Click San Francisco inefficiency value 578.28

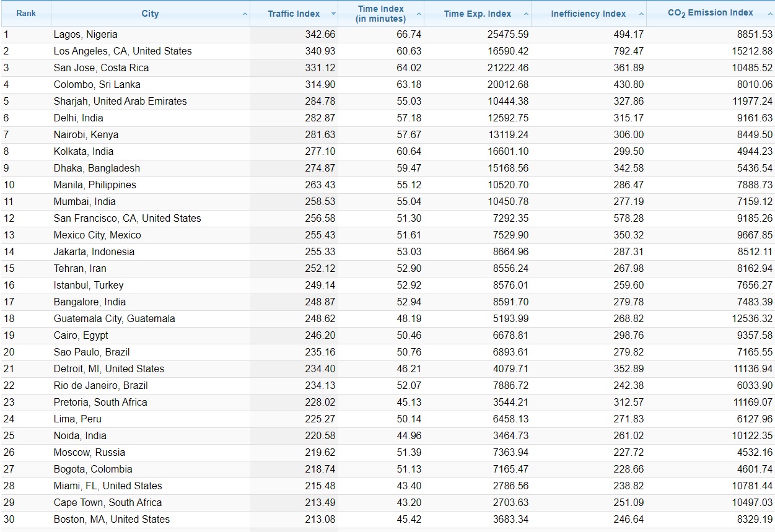pyautogui.click(x=629, y=218)
